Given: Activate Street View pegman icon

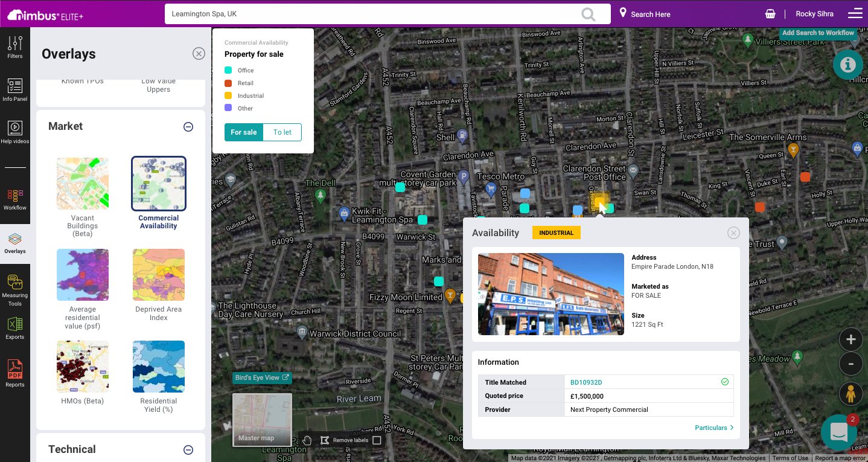Looking at the screenshot, I should 851,394.
